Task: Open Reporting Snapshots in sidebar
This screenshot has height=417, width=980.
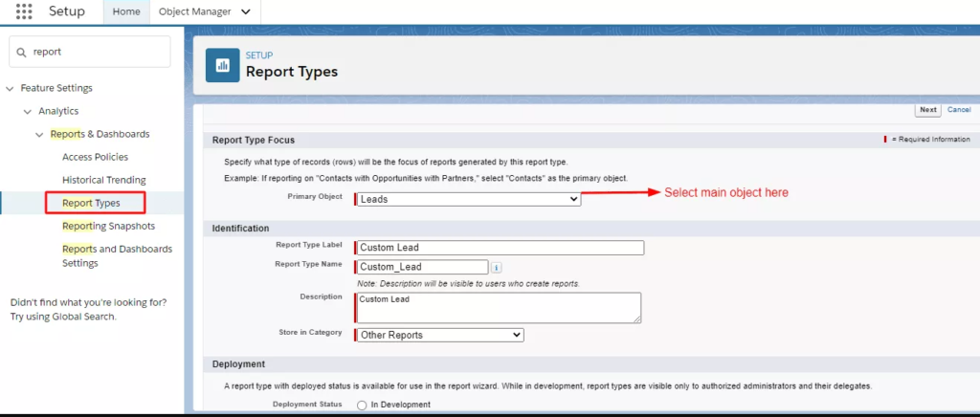Action: point(109,226)
